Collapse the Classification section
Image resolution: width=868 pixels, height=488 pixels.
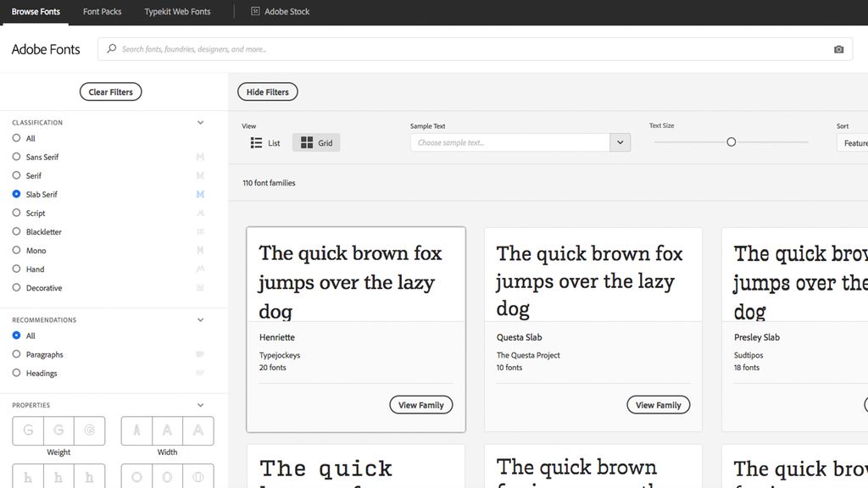(200, 122)
